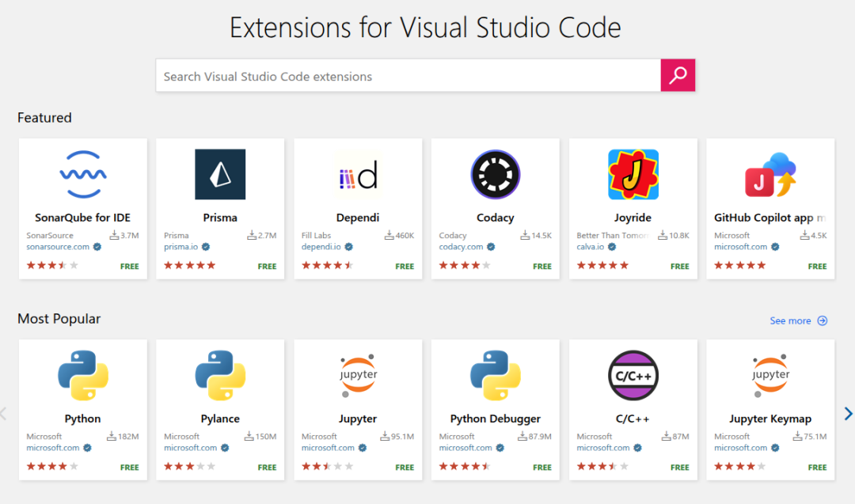Open the sonarsource.com publisher link

point(58,247)
